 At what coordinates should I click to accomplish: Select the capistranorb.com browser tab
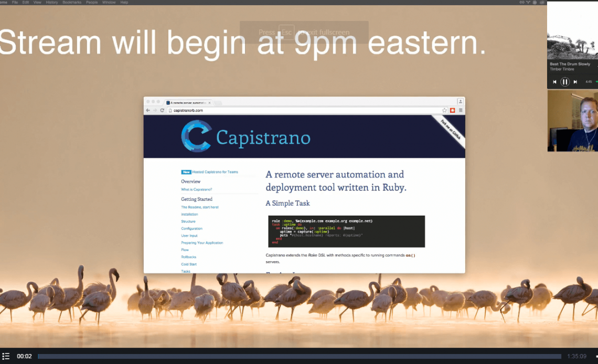point(189,103)
